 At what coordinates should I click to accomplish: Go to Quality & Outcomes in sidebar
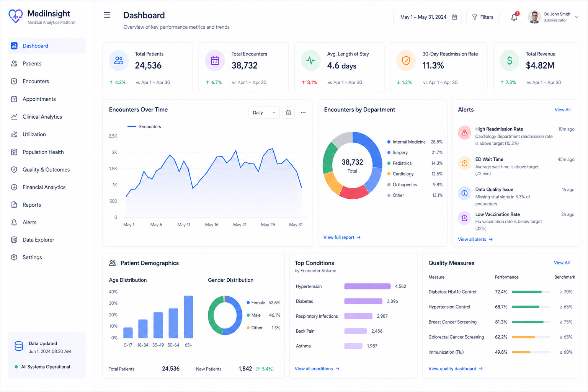[47, 170]
